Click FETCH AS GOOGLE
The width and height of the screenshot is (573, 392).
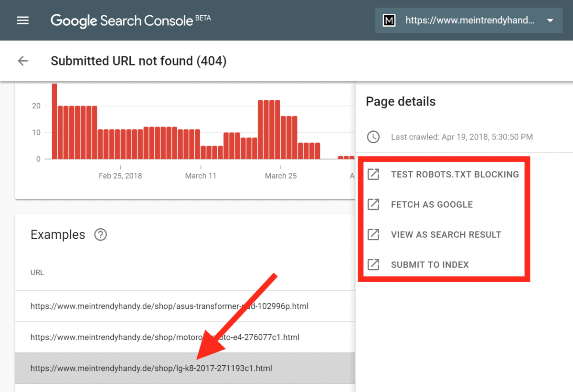(x=432, y=204)
